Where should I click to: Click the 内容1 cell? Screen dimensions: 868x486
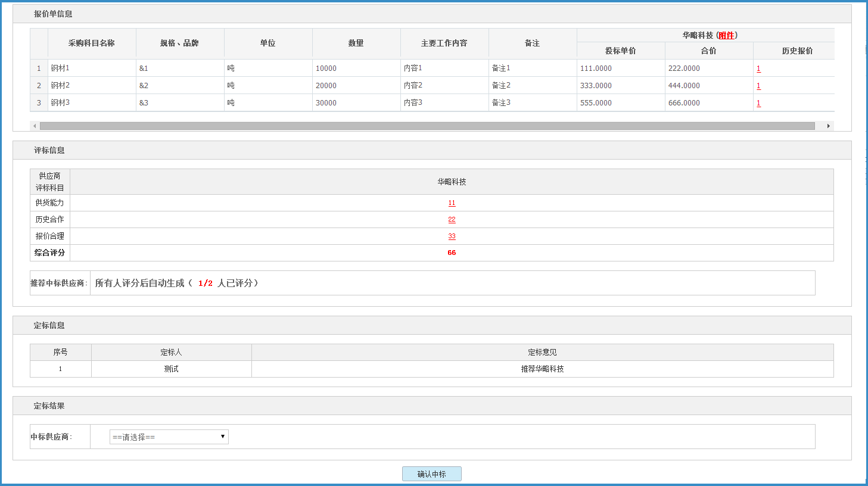click(x=444, y=68)
